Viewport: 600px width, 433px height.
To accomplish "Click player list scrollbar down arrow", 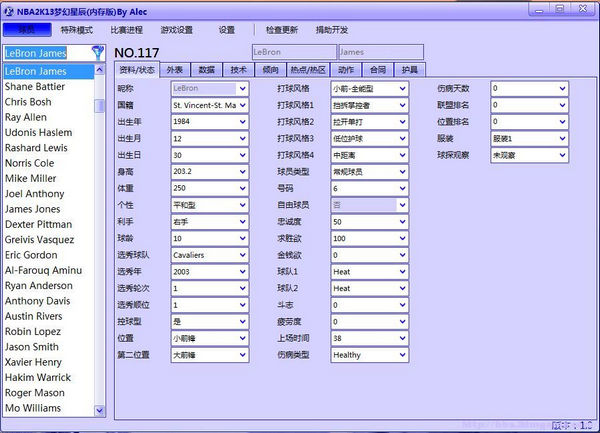I will pyautogui.click(x=99, y=411).
